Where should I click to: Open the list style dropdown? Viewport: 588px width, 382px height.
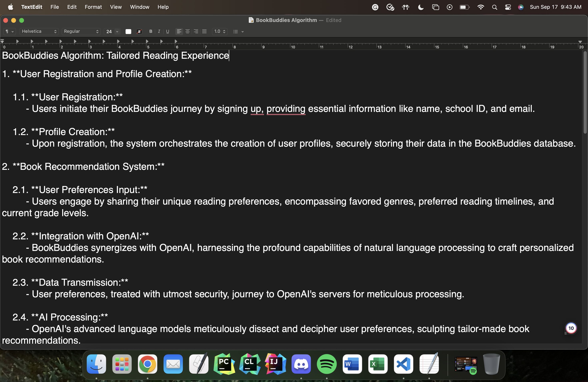pyautogui.click(x=238, y=32)
